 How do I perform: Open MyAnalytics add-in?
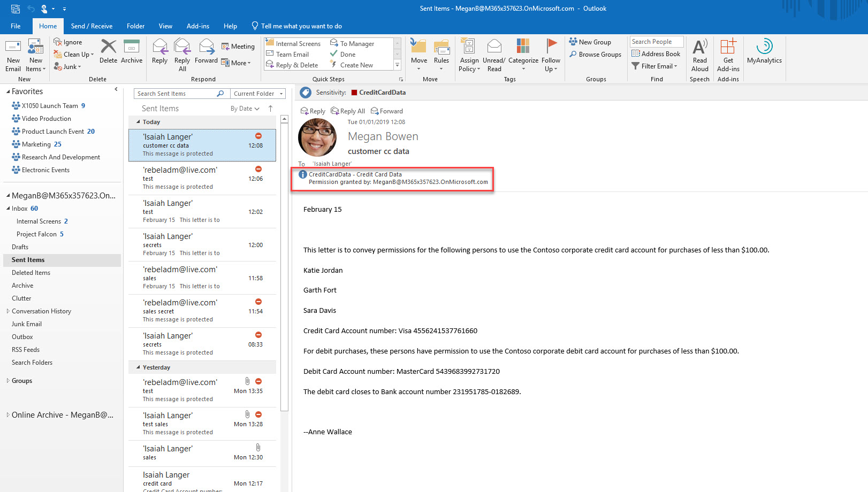click(x=764, y=51)
